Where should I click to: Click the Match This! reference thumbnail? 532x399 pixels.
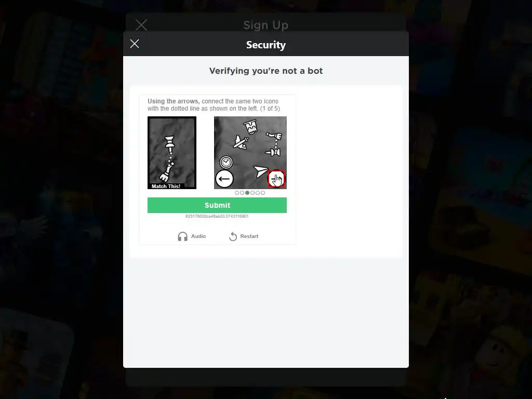click(x=172, y=153)
